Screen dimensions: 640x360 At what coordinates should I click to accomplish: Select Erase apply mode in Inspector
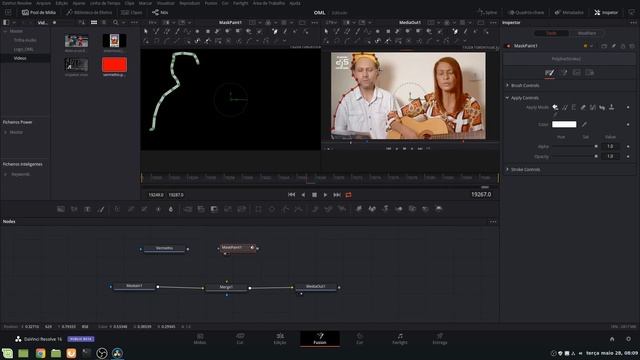(583, 107)
